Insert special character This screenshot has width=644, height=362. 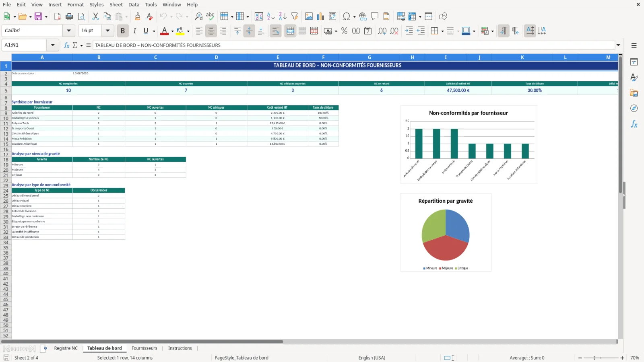pyautogui.click(x=346, y=16)
